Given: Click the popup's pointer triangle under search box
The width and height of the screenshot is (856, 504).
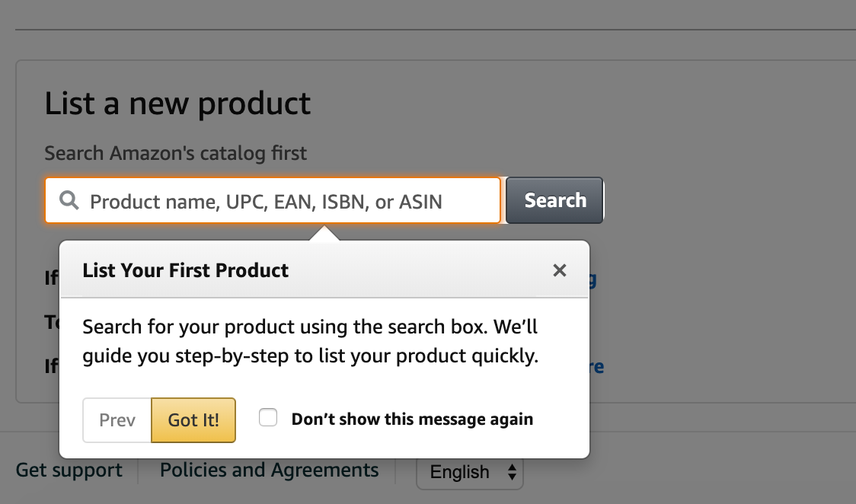Looking at the screenshot, I should point(324,233).
